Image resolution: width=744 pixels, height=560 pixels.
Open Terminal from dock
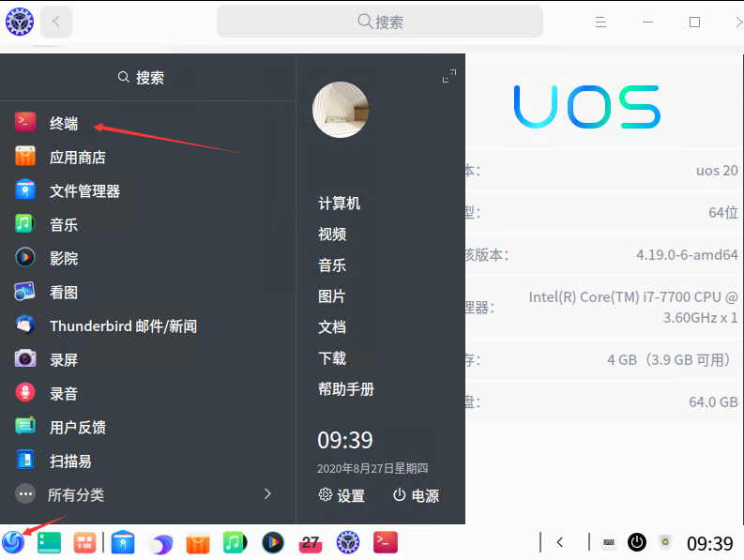point(386,542)
